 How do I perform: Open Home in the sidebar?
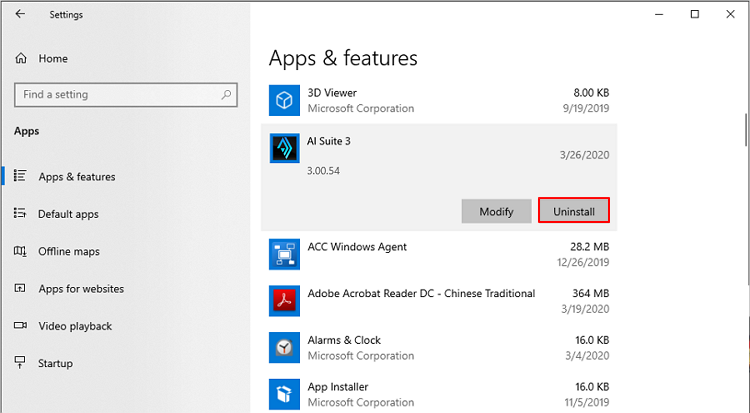[53, 58]
